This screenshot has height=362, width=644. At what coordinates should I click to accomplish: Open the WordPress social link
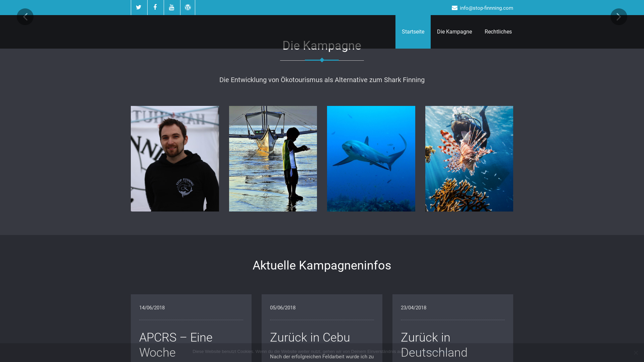pyautogui.click(x=188, y=7)
